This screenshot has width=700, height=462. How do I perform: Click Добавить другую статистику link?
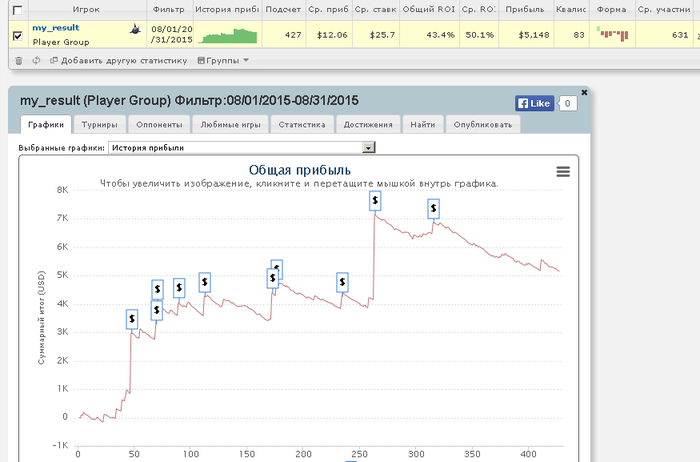click(119, 61)
